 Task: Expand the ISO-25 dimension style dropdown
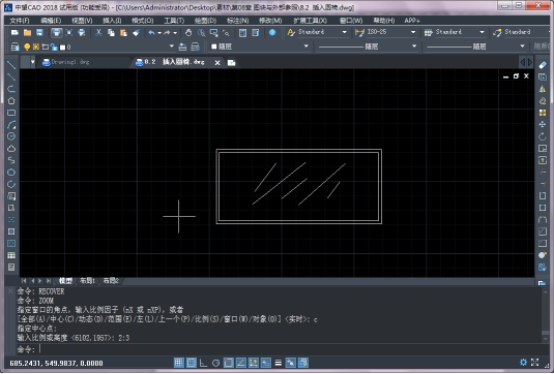[413, 32]
